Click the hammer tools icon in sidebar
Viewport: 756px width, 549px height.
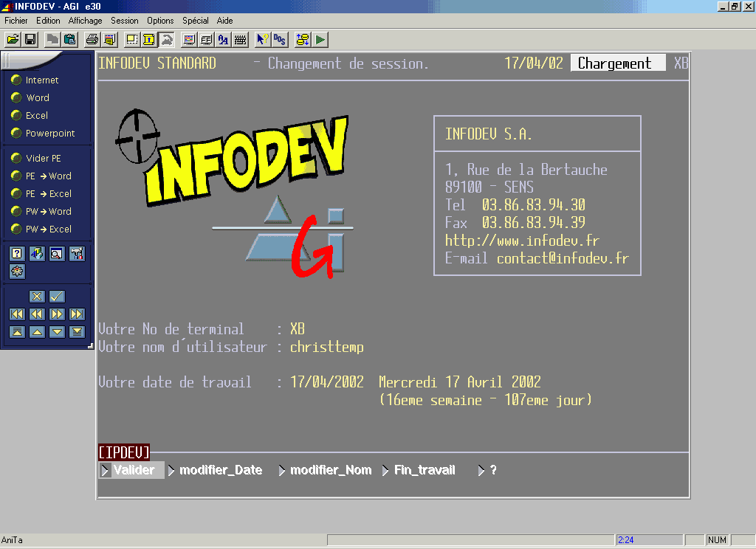coord(77,254)
